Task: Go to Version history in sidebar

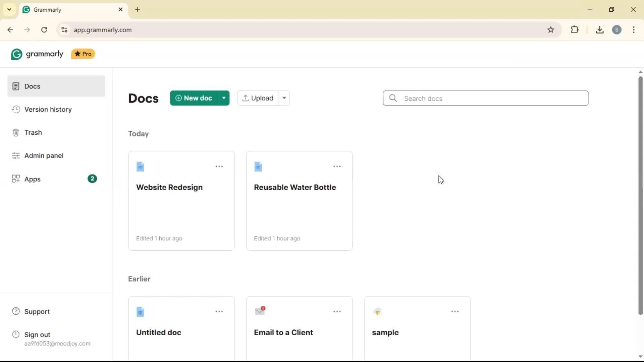Action: click(48, 110)
